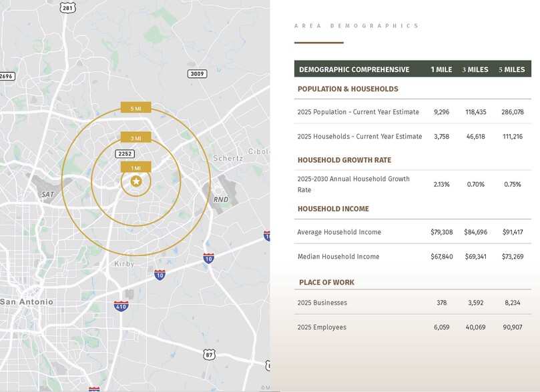This screenshot has height=392, width=540.
Task: Select the Schertz city label
Action: pyautogui.click(x=228, y=159)
